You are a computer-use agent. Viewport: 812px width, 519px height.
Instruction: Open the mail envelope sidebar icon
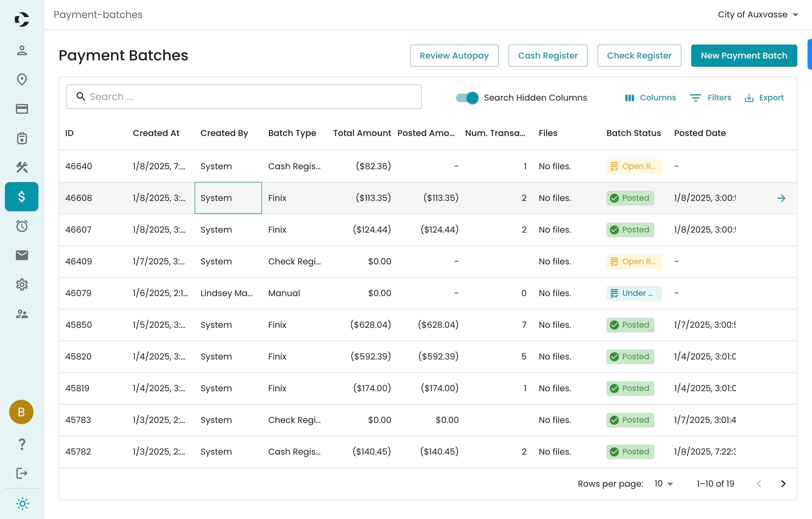point(22,255)
